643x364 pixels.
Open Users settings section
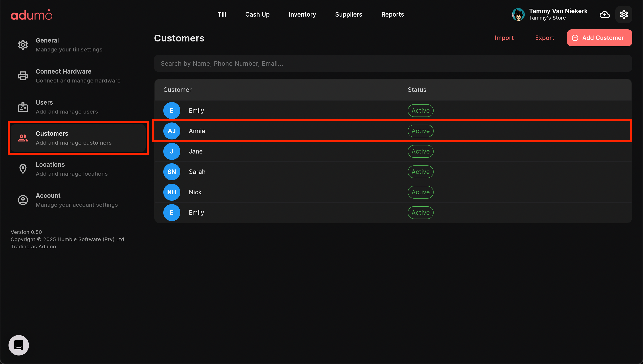[x=78, y=107]
